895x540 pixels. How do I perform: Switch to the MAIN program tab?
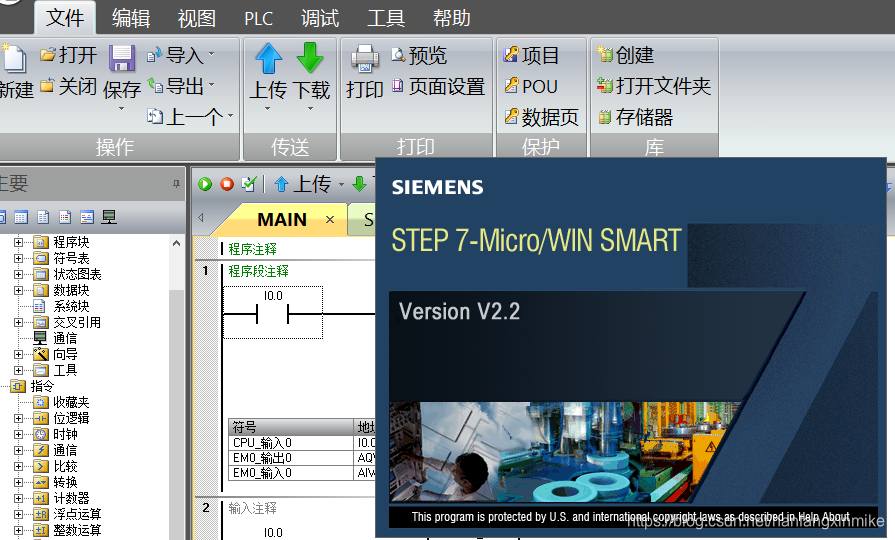point(282,219)
